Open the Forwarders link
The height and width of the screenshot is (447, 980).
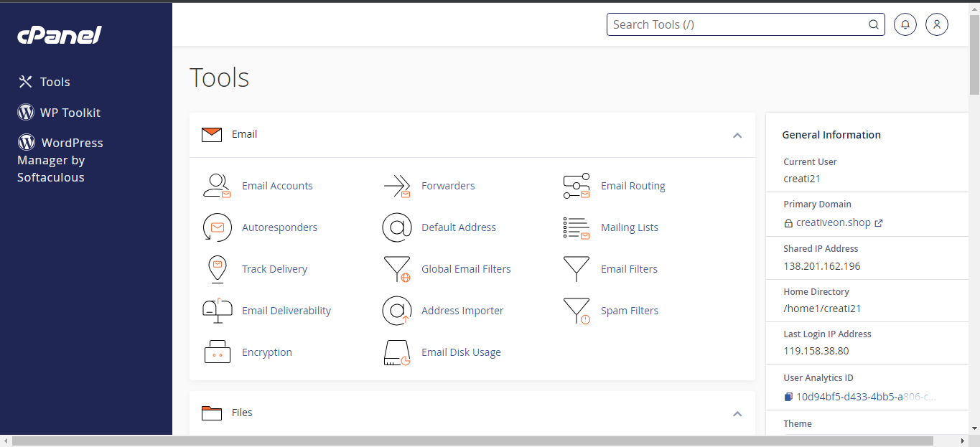(448, 186)
